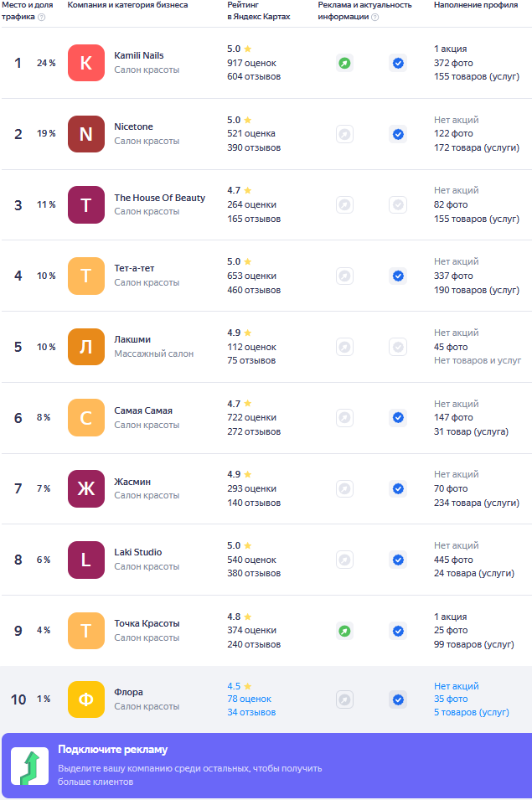Image resolution: width=532 pixels, height=800 pixels.
Task: Click the Нет акций link in Флора row
Action: pyautogui.click(x=457, y=686)
